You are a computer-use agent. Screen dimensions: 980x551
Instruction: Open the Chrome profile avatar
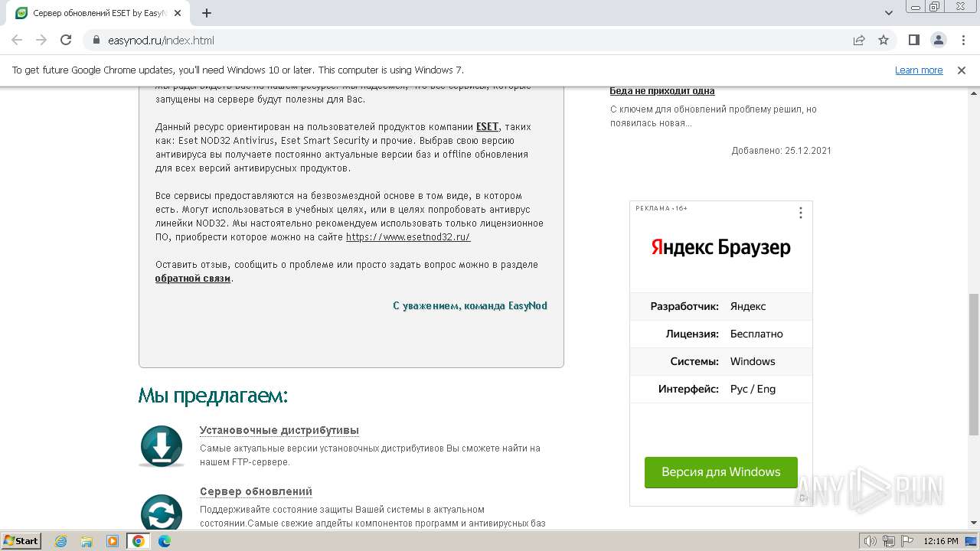coord(938,40)
